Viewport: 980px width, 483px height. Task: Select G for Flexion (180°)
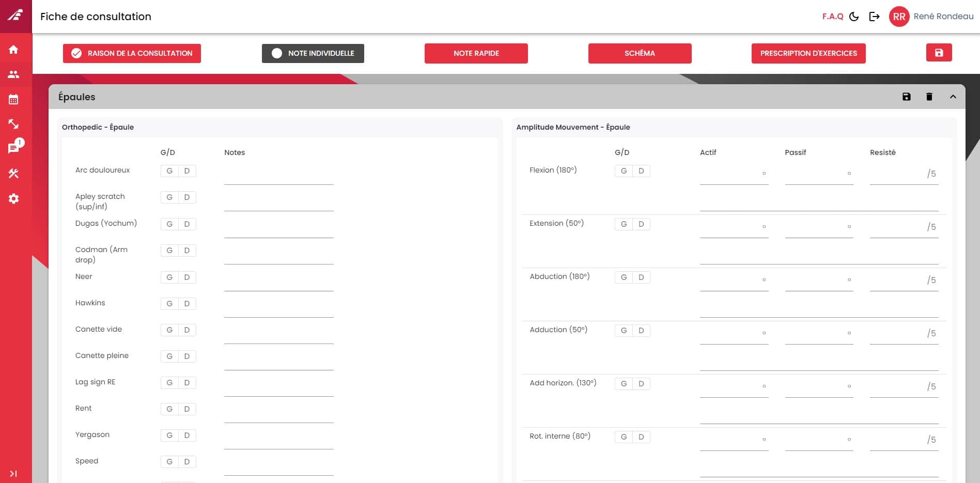point(624,171)
